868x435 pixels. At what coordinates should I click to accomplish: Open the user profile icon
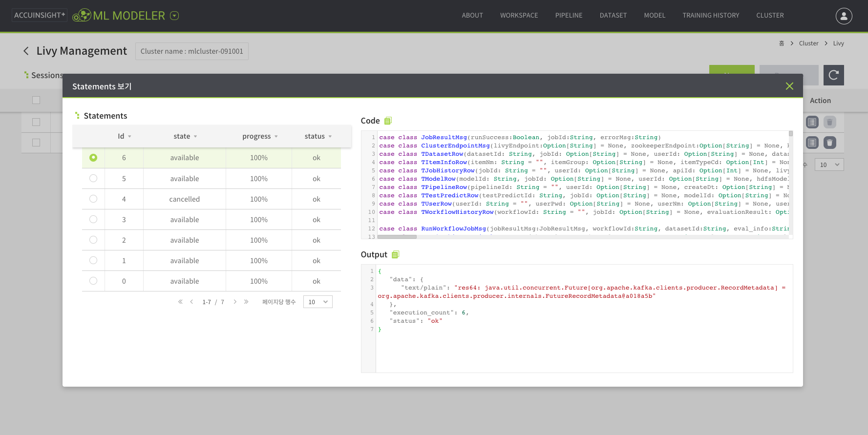844,16
